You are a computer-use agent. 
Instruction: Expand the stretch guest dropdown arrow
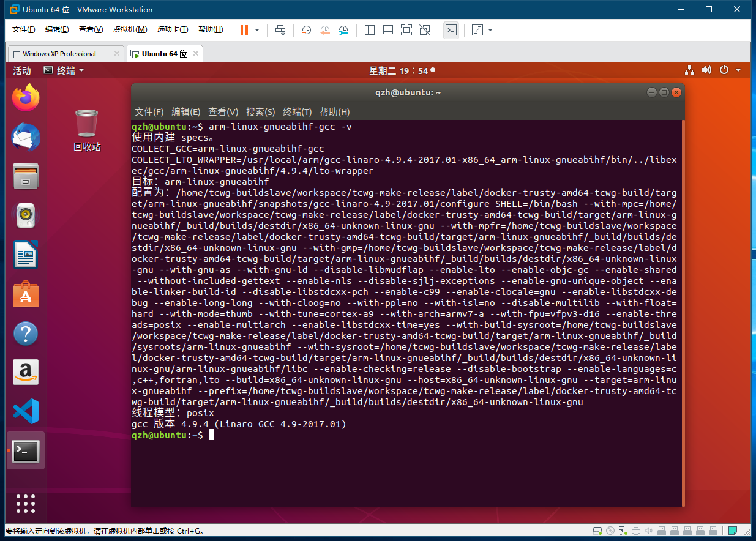coord(490,30)
